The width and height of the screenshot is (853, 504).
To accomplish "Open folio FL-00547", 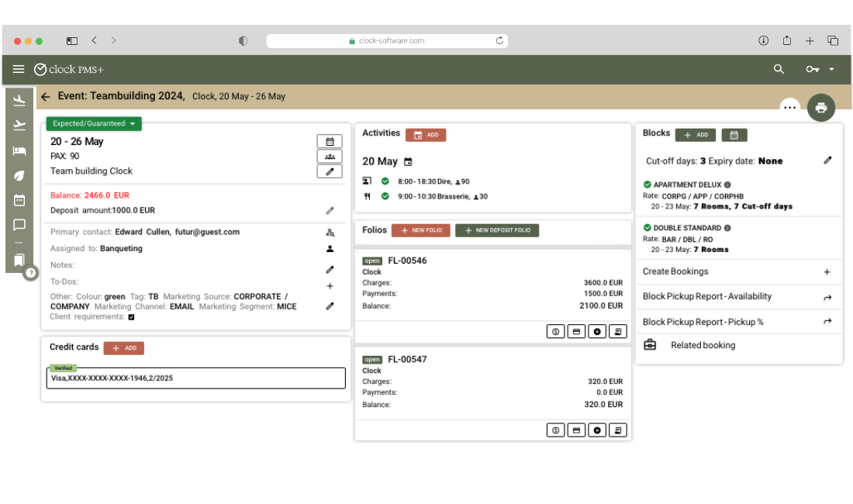I will [407, 359].
